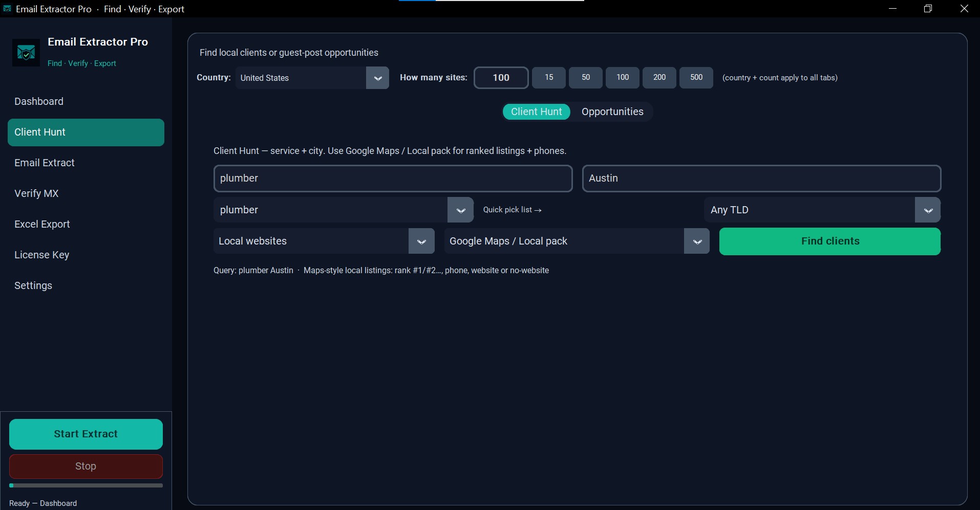Set site count preset to 15
Screen dimensions: 980x510
pyautogui.click(x=549, y=77)
